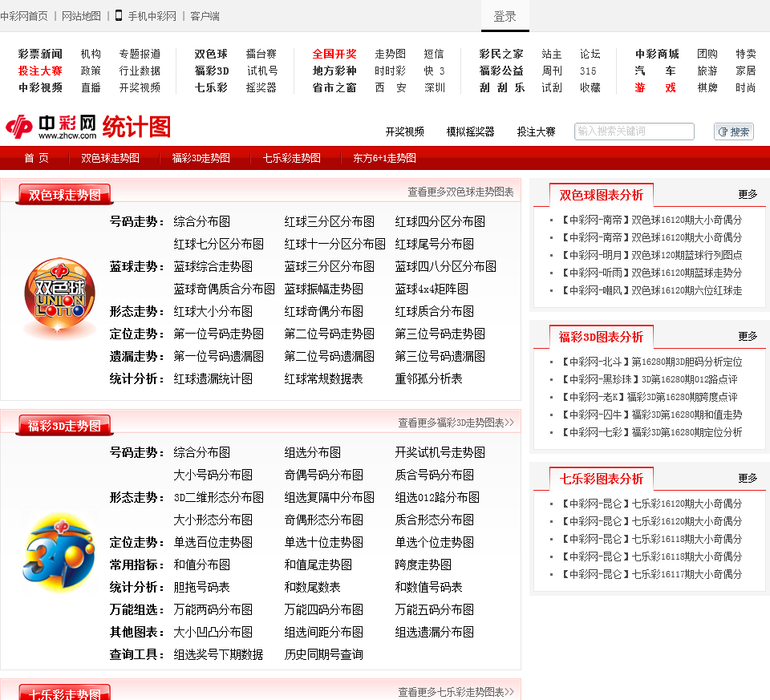Open 红球大小分布图 link
Image resolution: width=770 pixels, height=700 pixels.
(213, 311)
